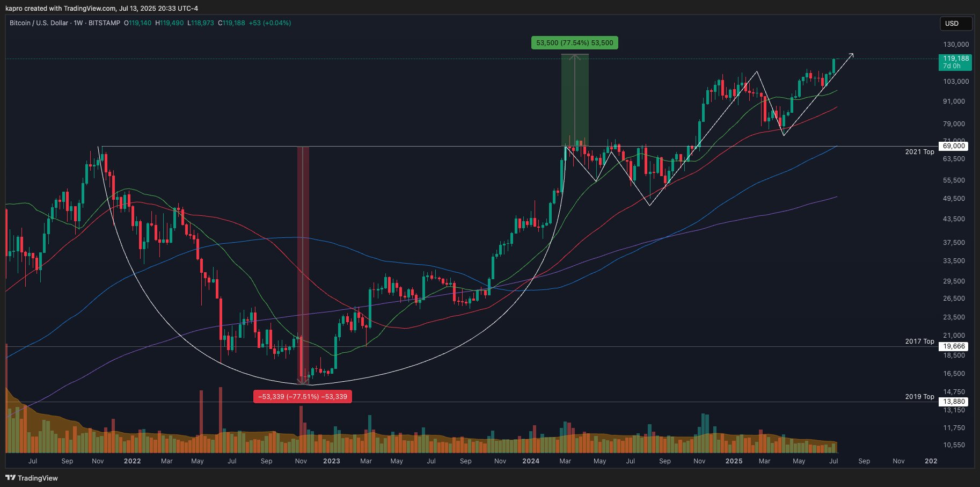Select the "2021 Top" text annotation
Screen dimensions: 980x487
point(919,152)
